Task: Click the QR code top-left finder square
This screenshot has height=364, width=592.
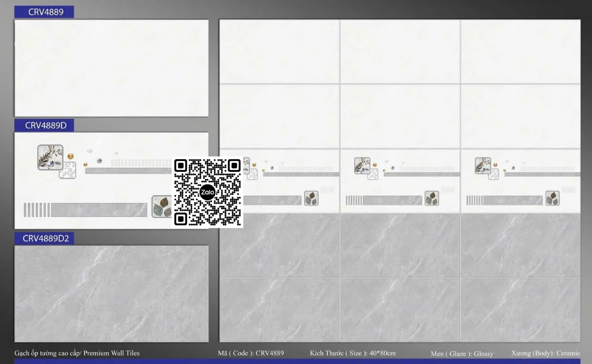Action: (181, 166)
